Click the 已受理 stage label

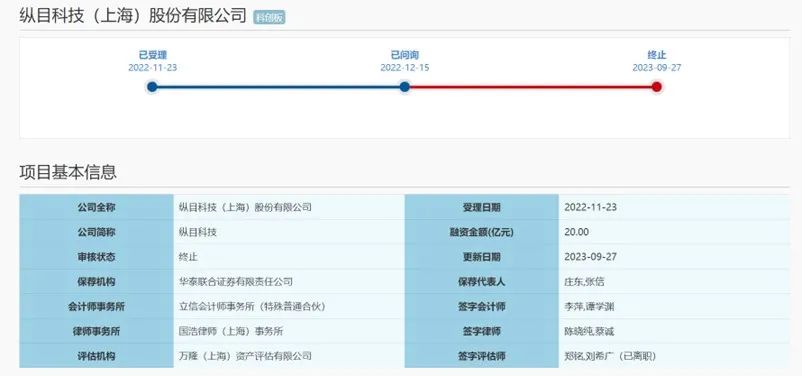click(152, 55)
